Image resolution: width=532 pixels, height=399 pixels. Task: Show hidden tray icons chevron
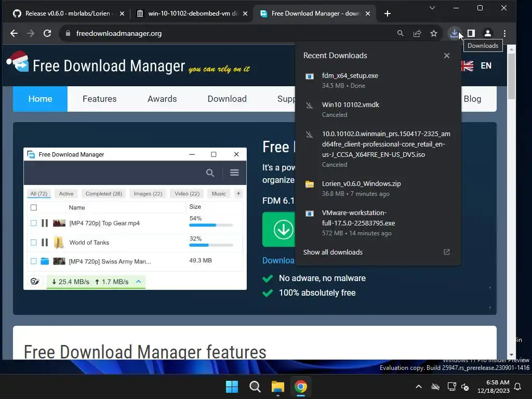[x=419, y=387]
